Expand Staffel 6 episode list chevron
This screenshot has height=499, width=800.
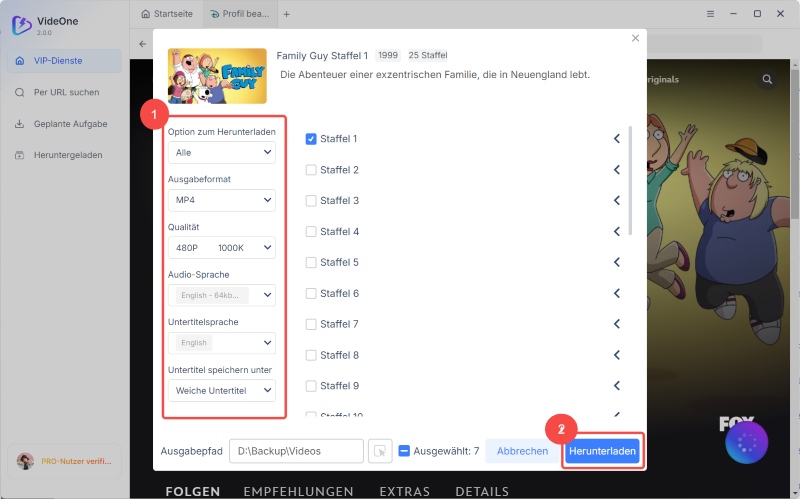[x=616, y=293]
